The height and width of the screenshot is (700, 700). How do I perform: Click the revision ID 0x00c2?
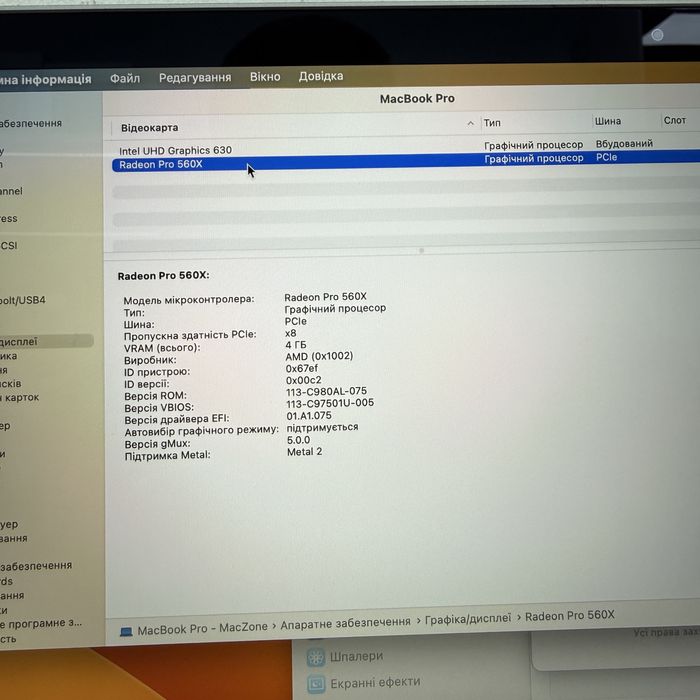(304, 380)
